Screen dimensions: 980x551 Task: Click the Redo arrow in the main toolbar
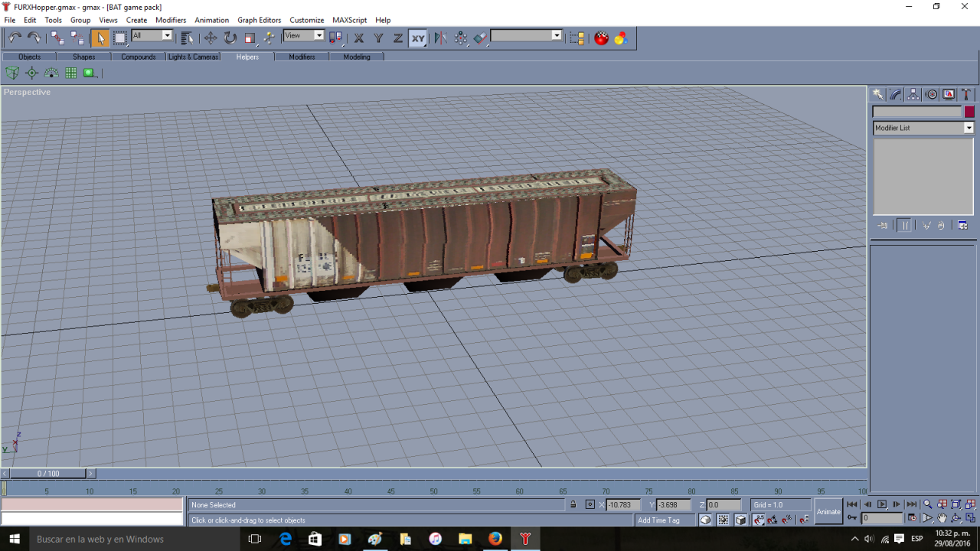pyautogui.click(x=34, y=37)
